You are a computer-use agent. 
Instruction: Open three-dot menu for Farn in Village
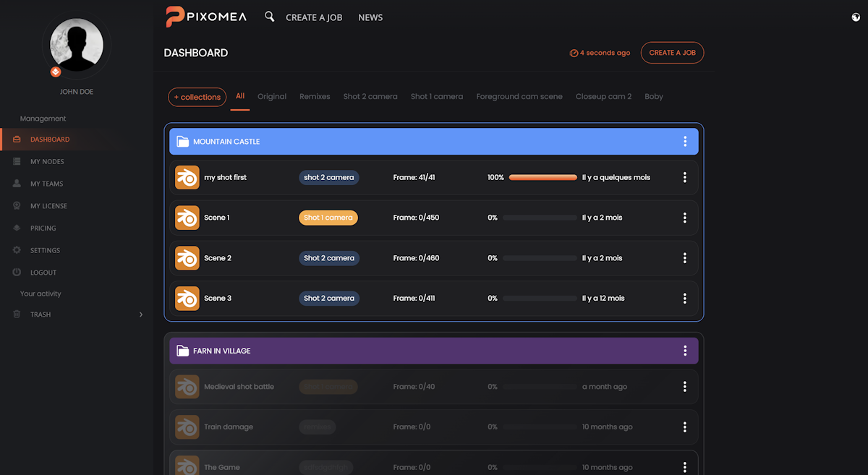coord(685,351)
